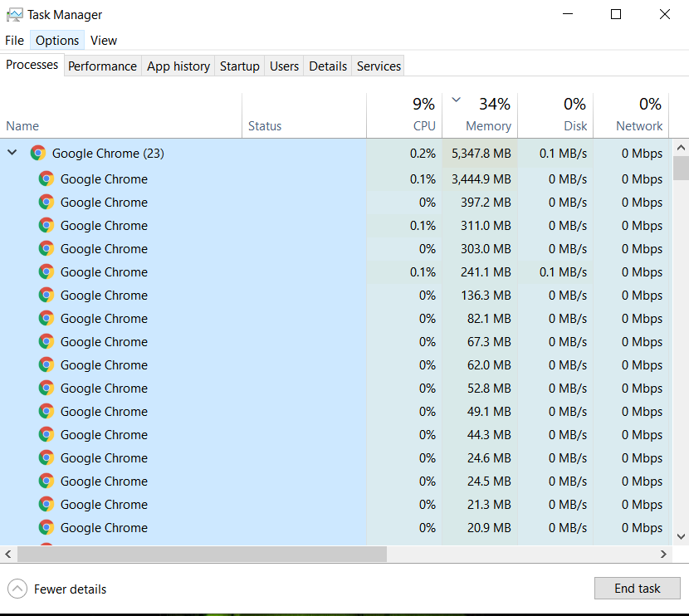Select the 5,347.8 MB memory cell
The image size is (689, 616).
(480, 154)
